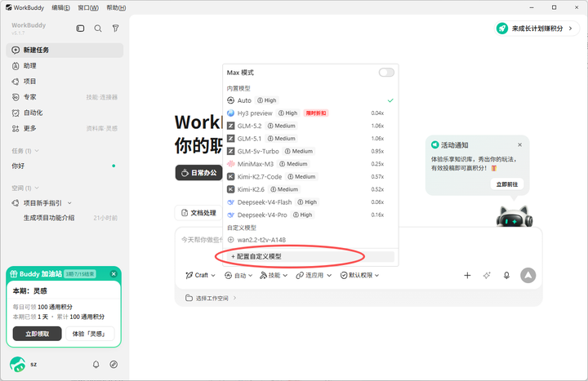
Task: Open the 编辑(E) menu
Action: click(x=60, y=7)
